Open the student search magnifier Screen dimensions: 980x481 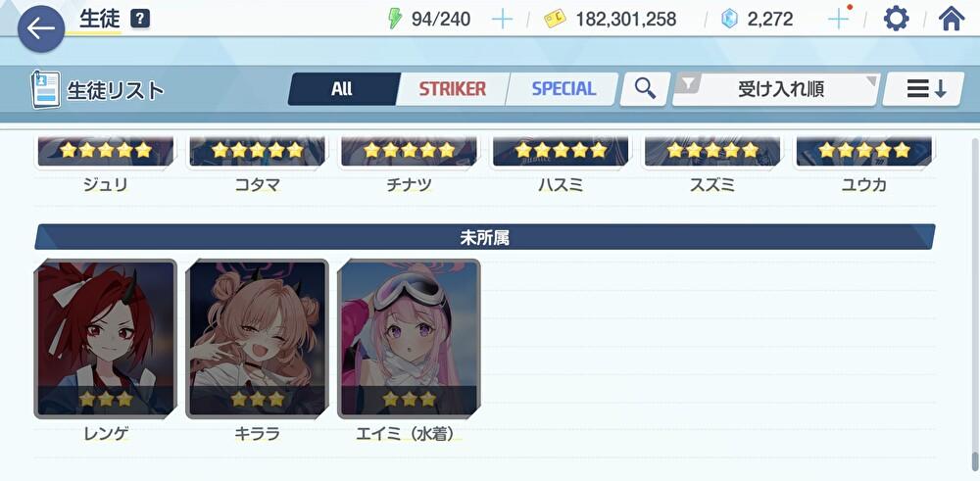645,89
